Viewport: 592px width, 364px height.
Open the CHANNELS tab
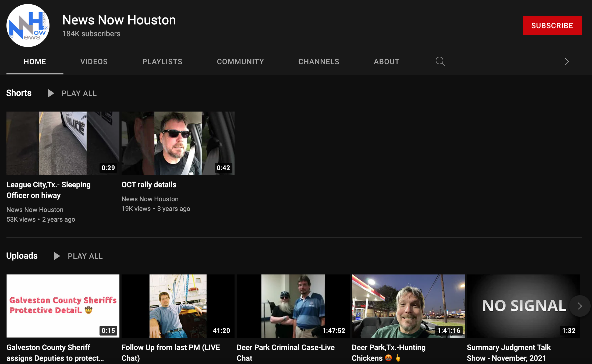click(319, 62)
